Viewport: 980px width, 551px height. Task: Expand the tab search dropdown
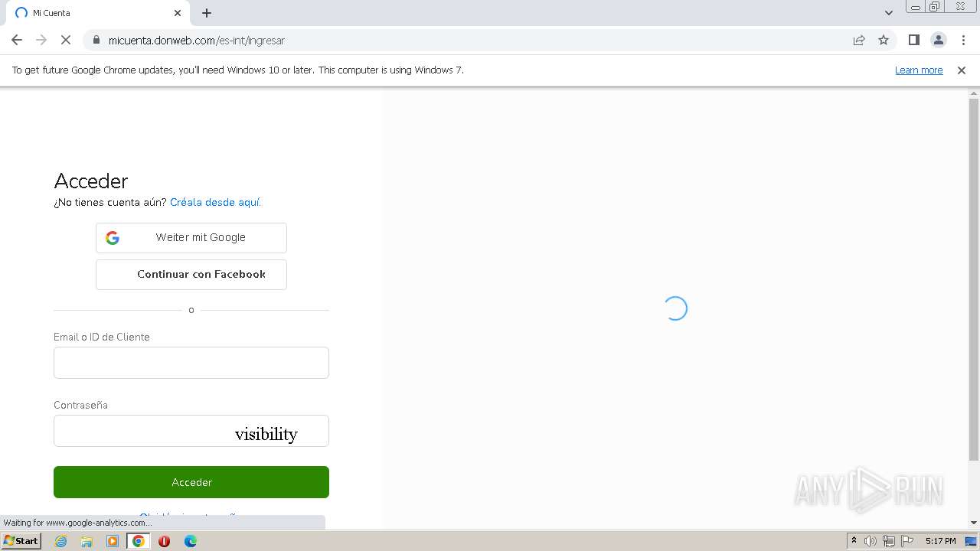click(x=888, y=13)
